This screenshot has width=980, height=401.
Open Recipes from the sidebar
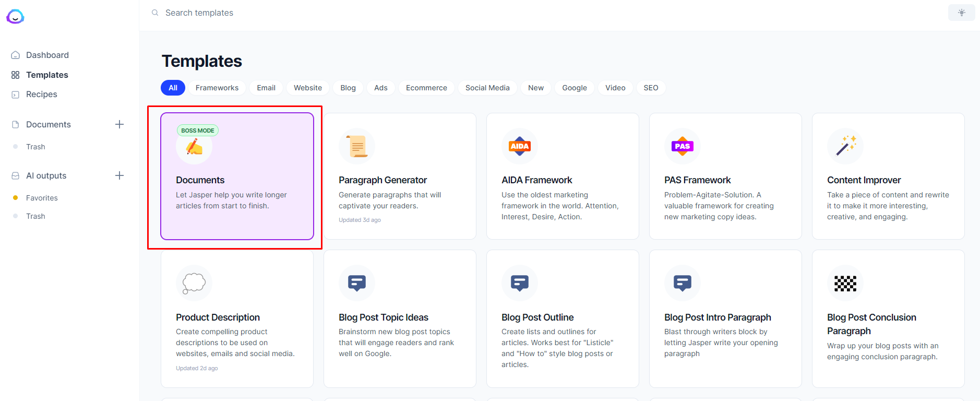pyautogui.click(x=42, y=95)
